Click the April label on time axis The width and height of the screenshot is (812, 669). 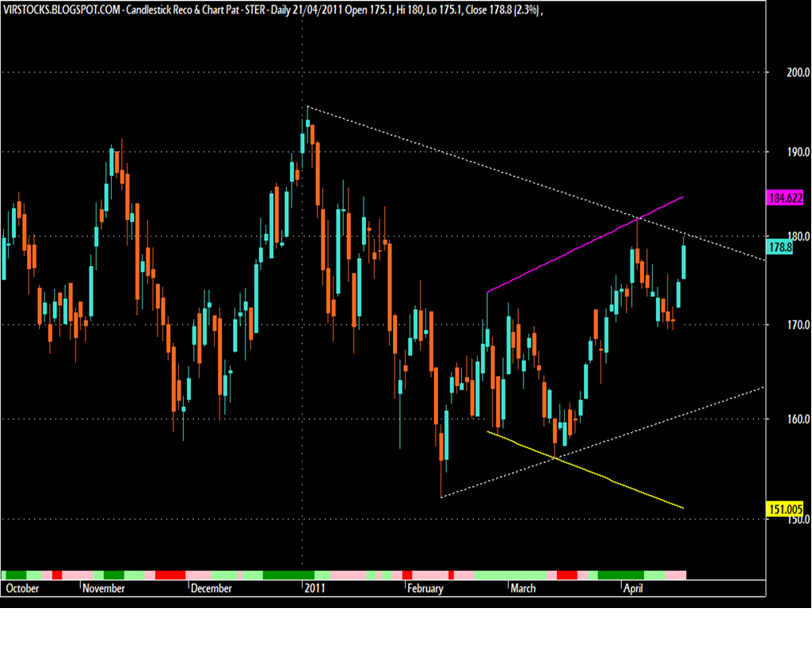coord(633,588)
